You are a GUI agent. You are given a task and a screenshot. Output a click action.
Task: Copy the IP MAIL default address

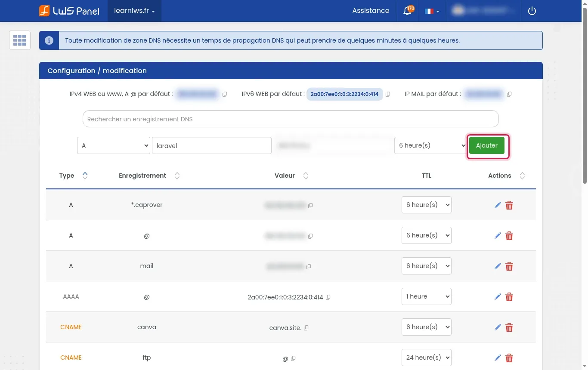pyautogui.click(x=509, y=94)
